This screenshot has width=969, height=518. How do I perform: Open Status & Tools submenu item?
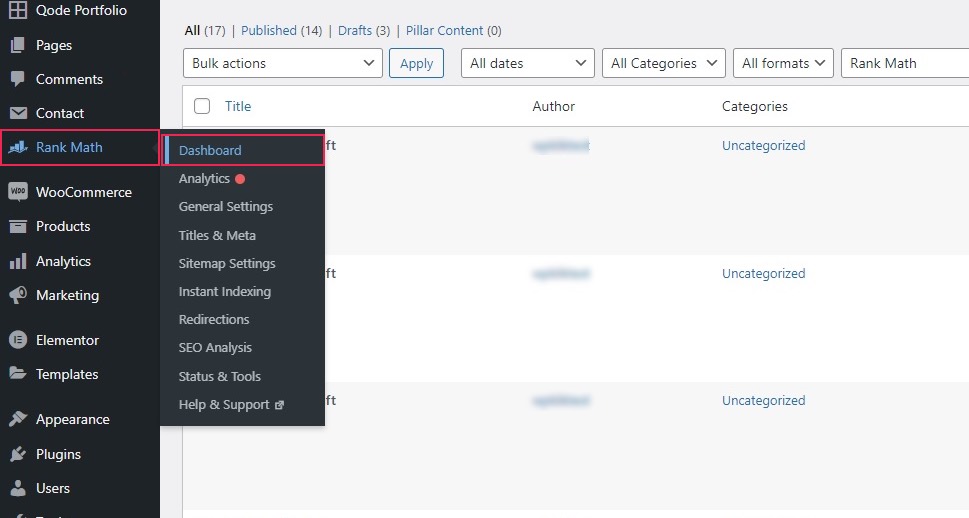click(x=219, y=376)
